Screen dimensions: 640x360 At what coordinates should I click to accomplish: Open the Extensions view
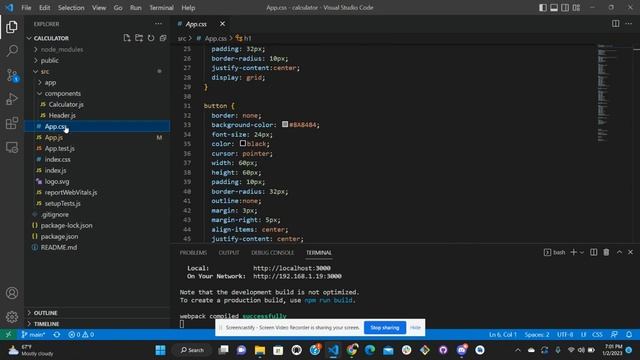tap(12, 123)
